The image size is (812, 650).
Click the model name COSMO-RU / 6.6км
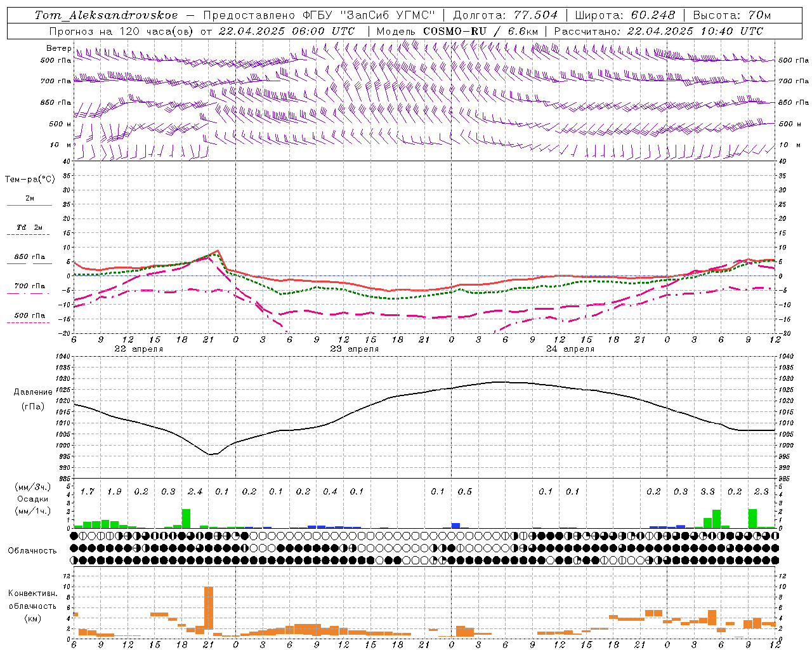click(481, 31)
